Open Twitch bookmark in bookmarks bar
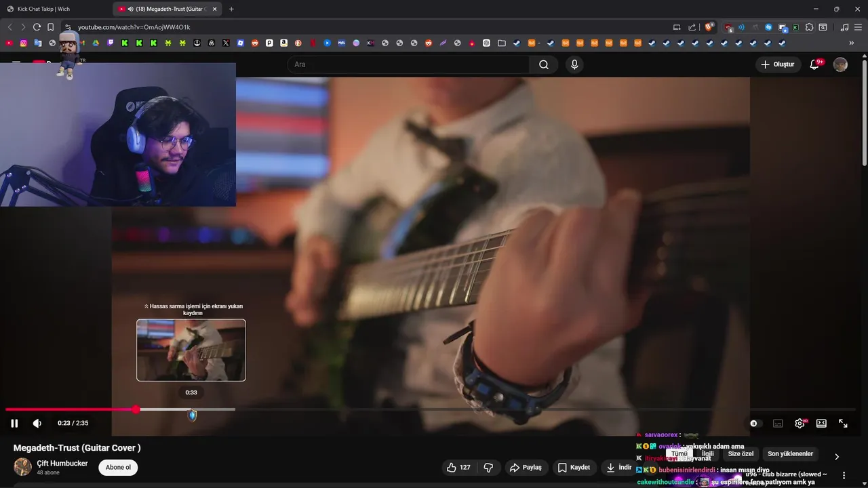Image resolution: width=868 pixels, height=488 pixels. (x=111, y=43)
